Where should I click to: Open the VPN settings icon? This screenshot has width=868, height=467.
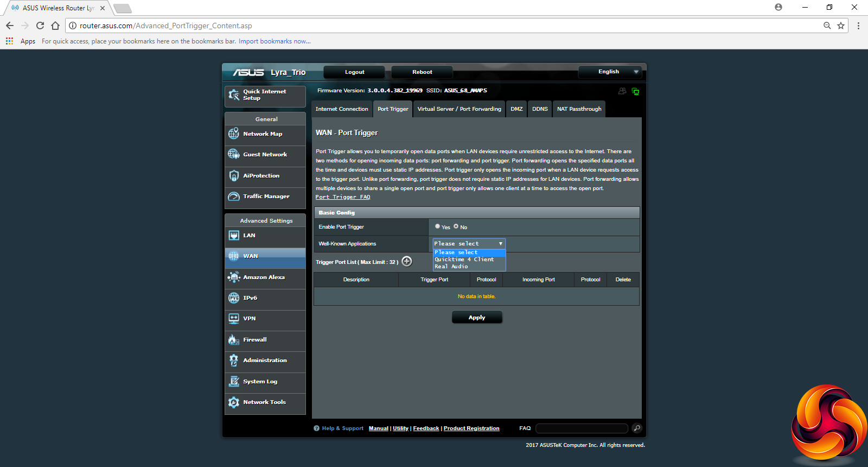(234, 318)
